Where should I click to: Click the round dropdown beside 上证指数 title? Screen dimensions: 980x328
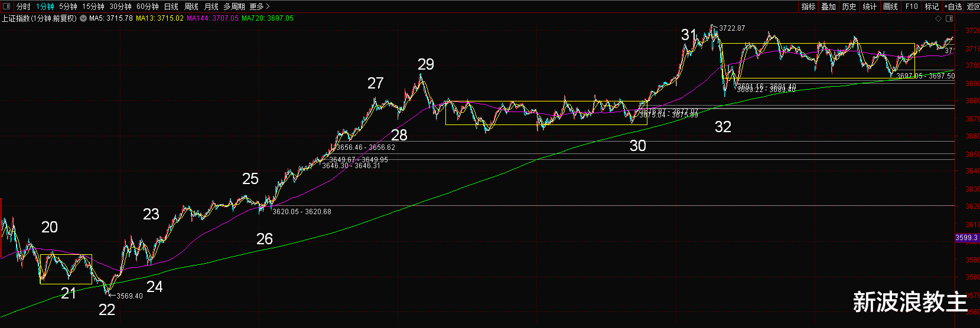click(x=83, y=18)
